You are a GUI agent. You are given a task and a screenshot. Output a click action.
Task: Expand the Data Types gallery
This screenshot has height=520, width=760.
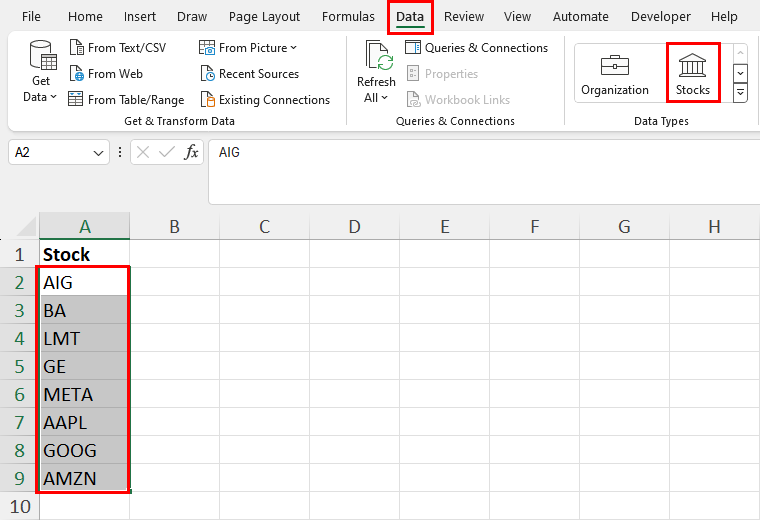pyautogui.click(x=740, y=93)
